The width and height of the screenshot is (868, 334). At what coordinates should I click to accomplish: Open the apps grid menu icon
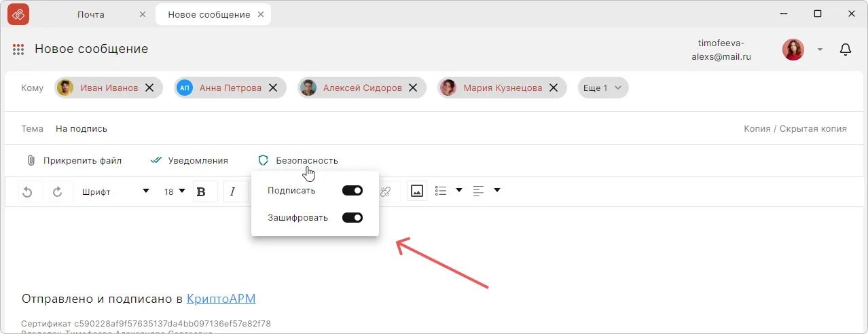(18, 49)
